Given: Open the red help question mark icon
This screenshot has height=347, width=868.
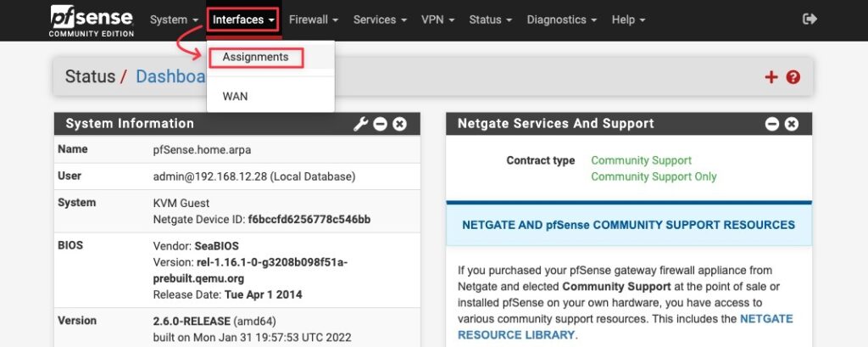Looking at the screenshot, I should click(x=793, y=77).
